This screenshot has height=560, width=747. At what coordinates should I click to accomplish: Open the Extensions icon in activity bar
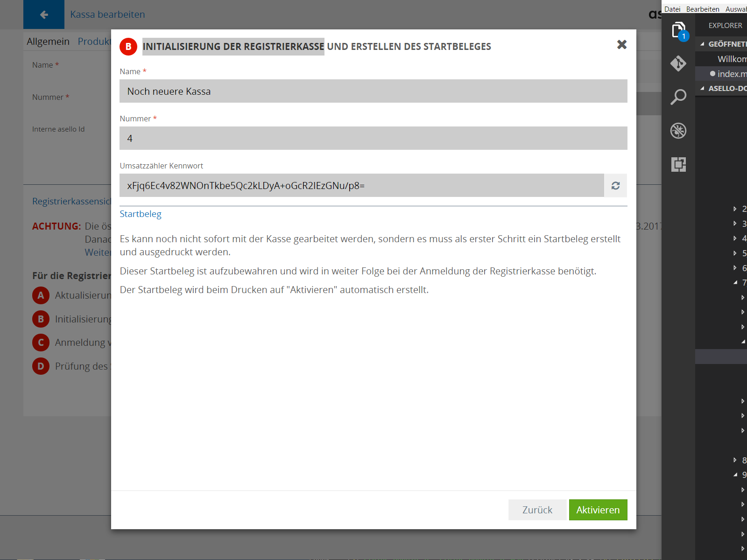tap(678, 164)
